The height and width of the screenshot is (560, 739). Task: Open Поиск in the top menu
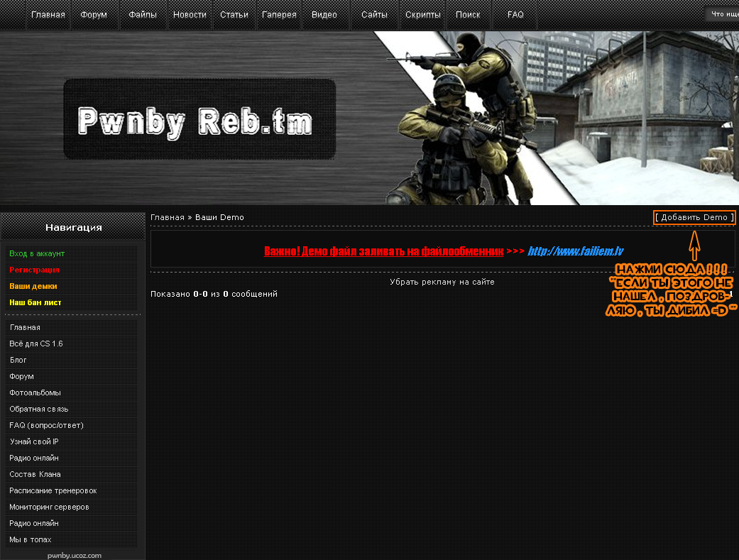(x=468, y=15)
